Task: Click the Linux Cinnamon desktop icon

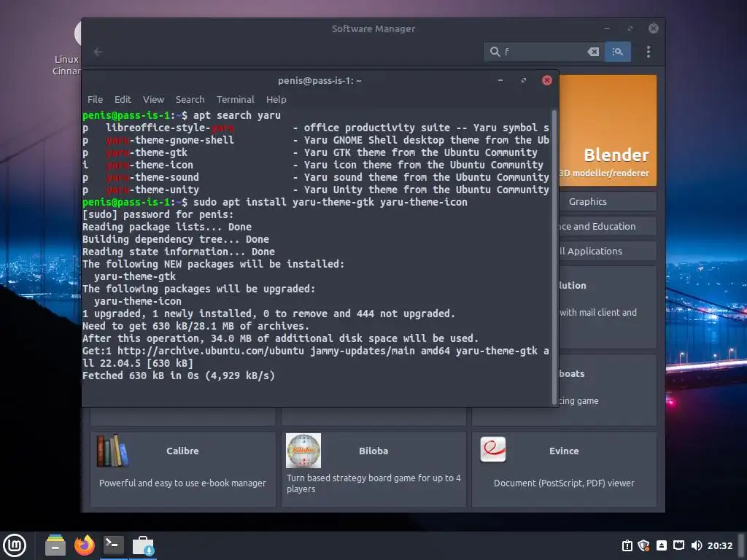Action: (66, 47)
